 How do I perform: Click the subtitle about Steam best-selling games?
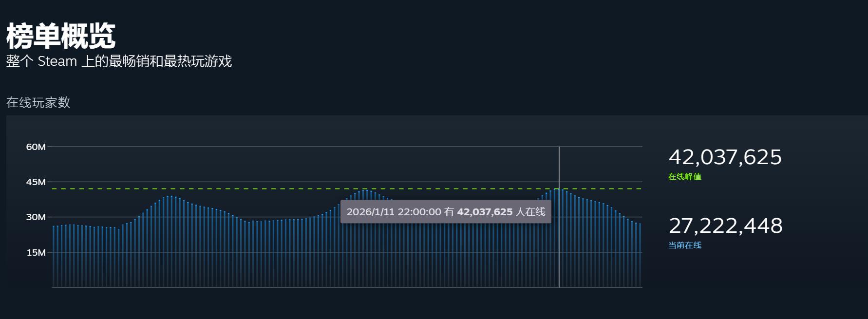119,61
